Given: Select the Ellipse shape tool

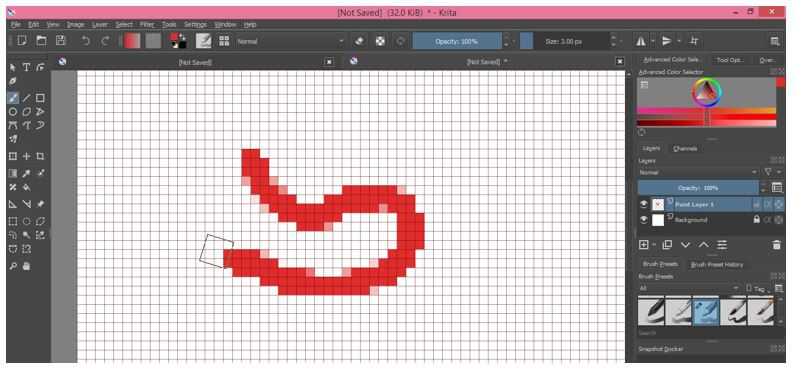Looking at the screenshot, I should pyautogui.click(x=13, y=112).
